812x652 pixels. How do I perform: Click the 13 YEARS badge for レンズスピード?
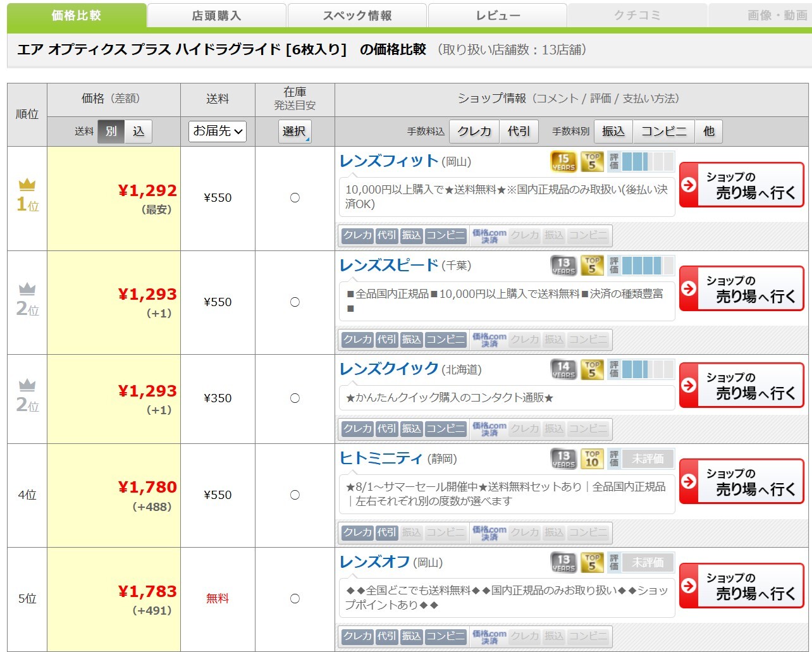(563, 266)
